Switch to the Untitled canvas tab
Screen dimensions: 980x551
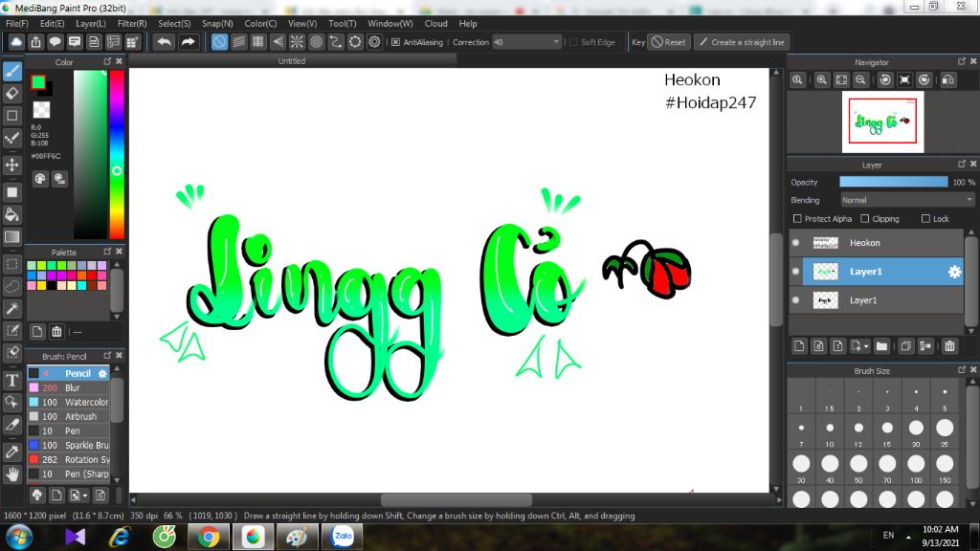click(292, 60)
